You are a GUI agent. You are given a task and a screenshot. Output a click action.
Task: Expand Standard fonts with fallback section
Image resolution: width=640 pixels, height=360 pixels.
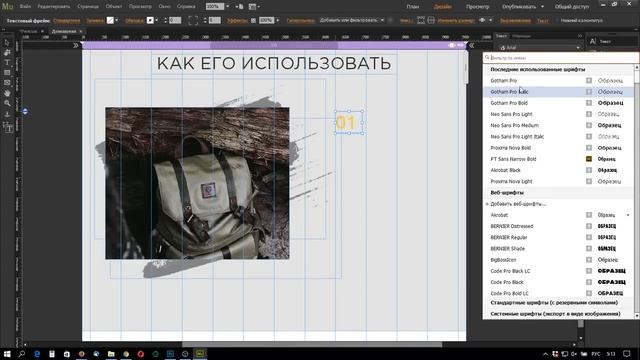[x=554, y=303]
